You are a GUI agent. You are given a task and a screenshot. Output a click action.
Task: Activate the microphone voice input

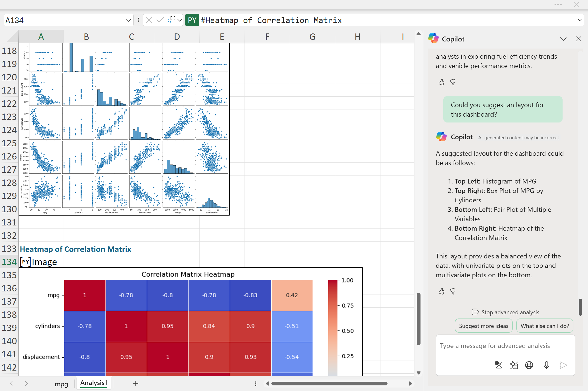[x=546, y=365]
